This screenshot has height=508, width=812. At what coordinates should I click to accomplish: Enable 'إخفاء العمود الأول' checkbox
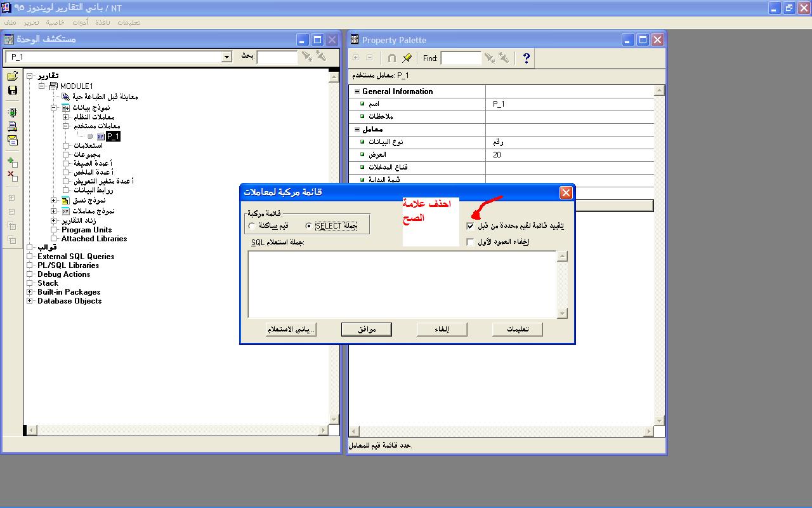pos(470,242)
